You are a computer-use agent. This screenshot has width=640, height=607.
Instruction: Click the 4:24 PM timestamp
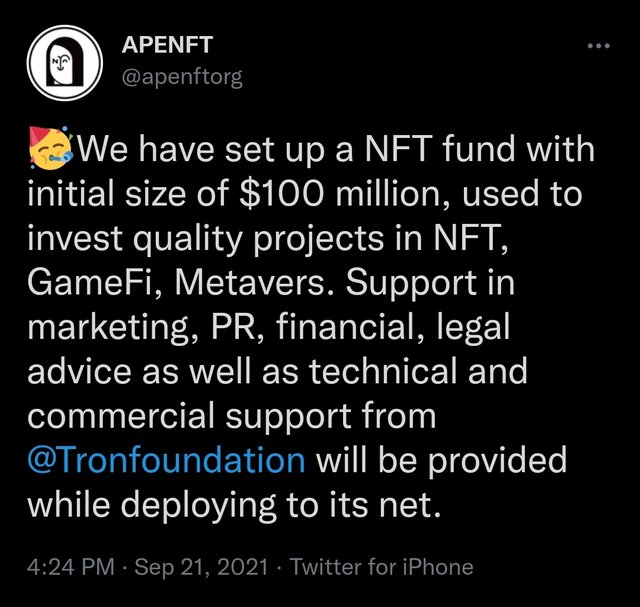tap(71, 567)
